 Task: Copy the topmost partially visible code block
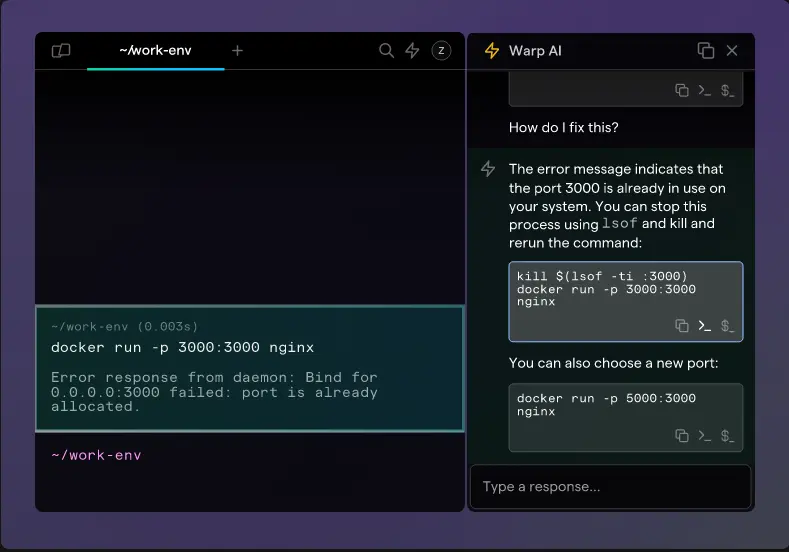click(682, 90)
